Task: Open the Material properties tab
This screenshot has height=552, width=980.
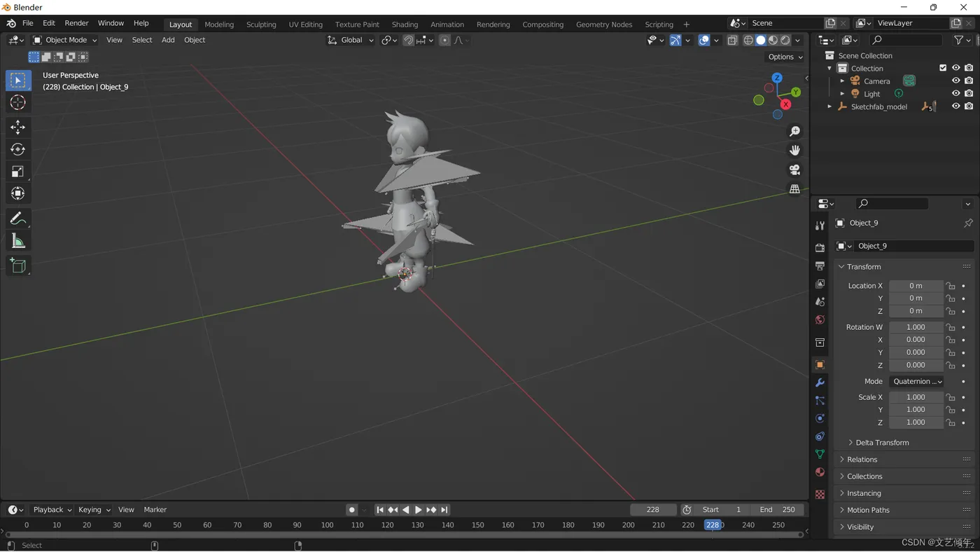Action: coord(820,473)
